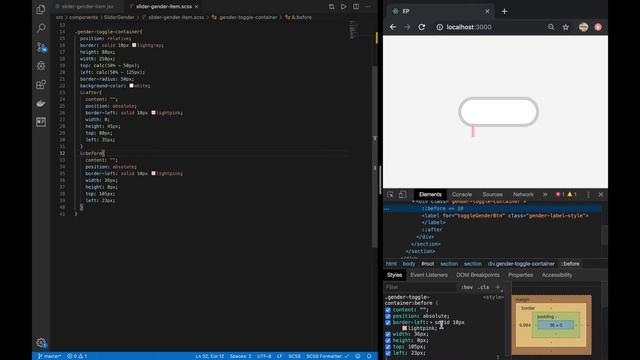Split the editor to the right
Image resolution: width=640 pixels, height=360 pixels.
click(x=356, y=7)
